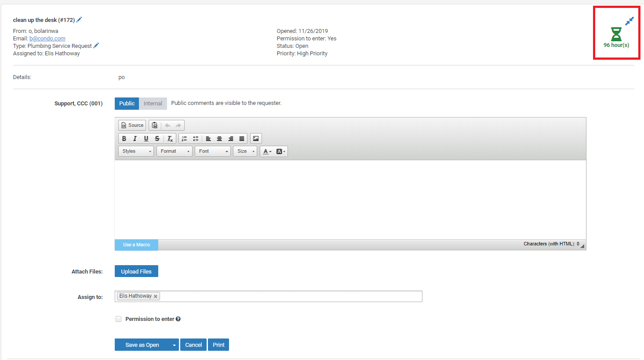Screen dimensions: 644x360
Task: Toggle bold formatting in the editor
Action: click(124, 138)
